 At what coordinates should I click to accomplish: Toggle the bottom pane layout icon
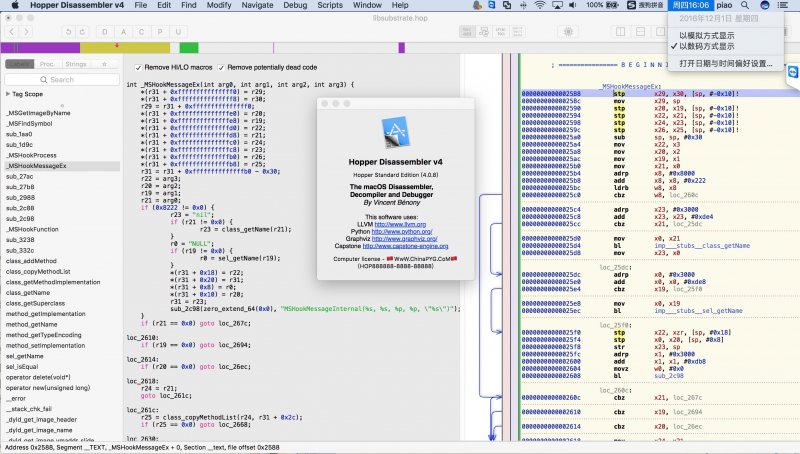click(640, 32)
